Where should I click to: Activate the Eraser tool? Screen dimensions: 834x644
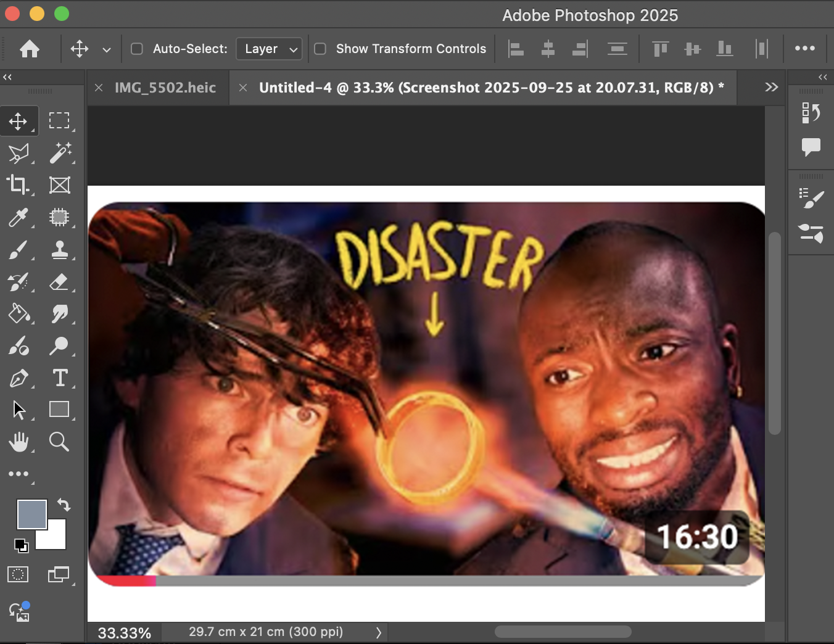(59, 282)
